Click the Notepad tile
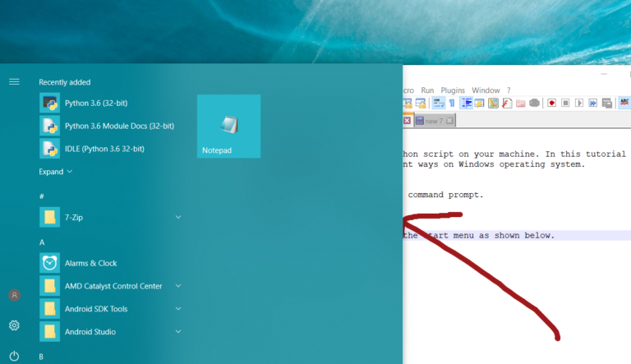Screen dimensions: 631x364 coord(228,126)
